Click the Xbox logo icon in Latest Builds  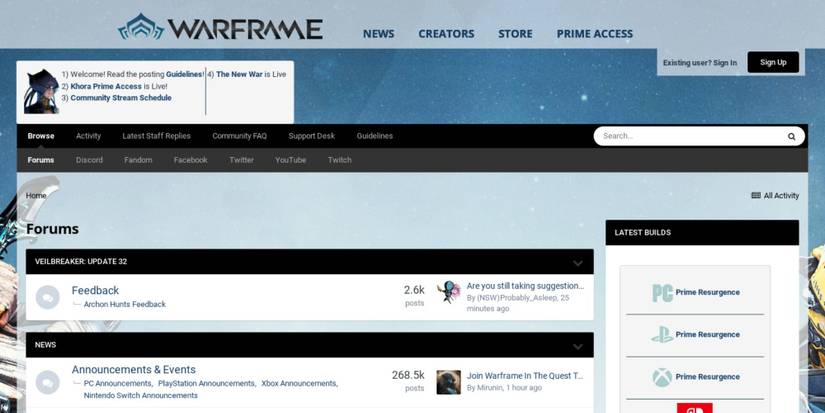[x=662, y=377]
